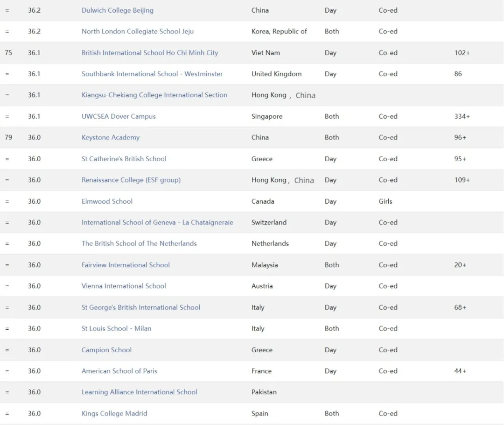Open St Catherine's British School page

coord(124,159)
